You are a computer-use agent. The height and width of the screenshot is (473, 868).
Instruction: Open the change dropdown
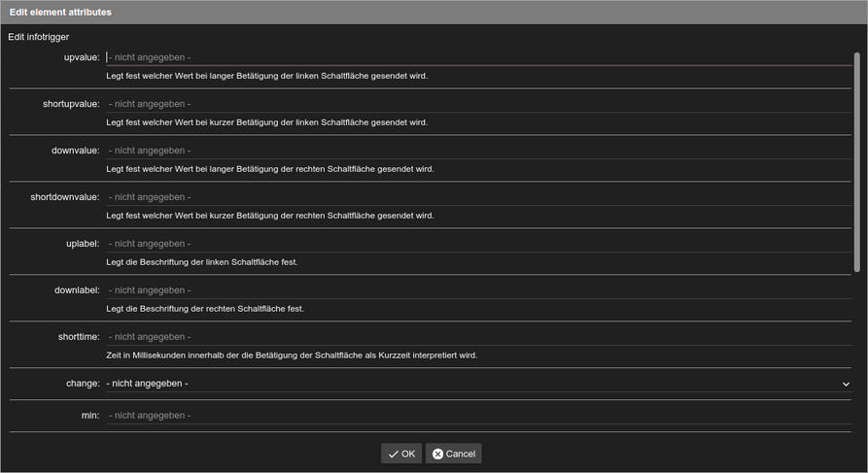[479, 384]
